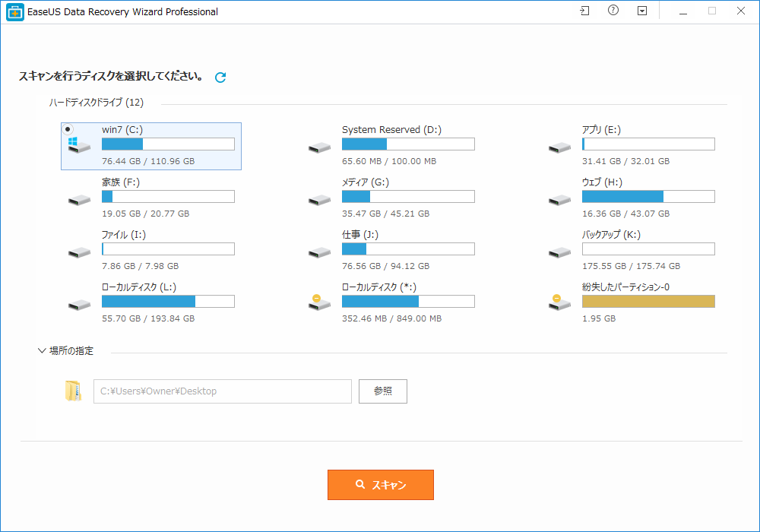Click the ファイル (I:) label
Image resolution: width=760 pixels, height=532 pixels.
pos(124,235)
